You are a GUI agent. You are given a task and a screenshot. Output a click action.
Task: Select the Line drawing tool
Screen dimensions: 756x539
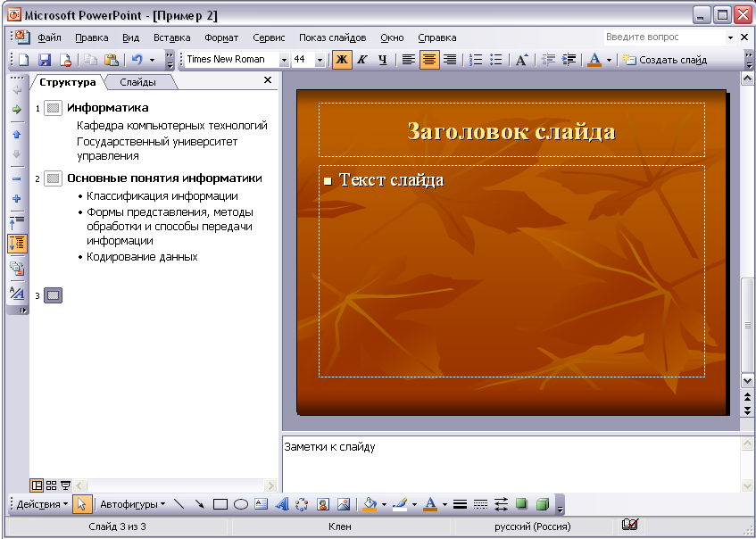tap(179, 504)
